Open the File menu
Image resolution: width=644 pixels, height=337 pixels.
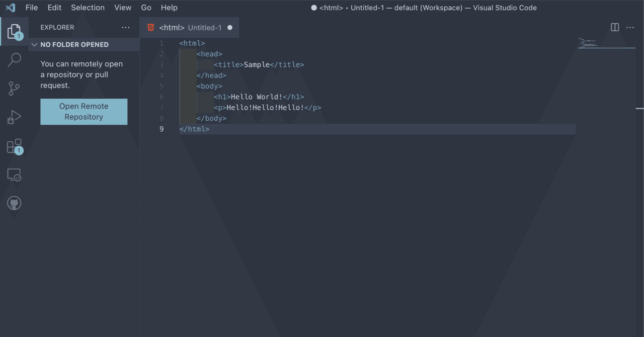point(32,8)
